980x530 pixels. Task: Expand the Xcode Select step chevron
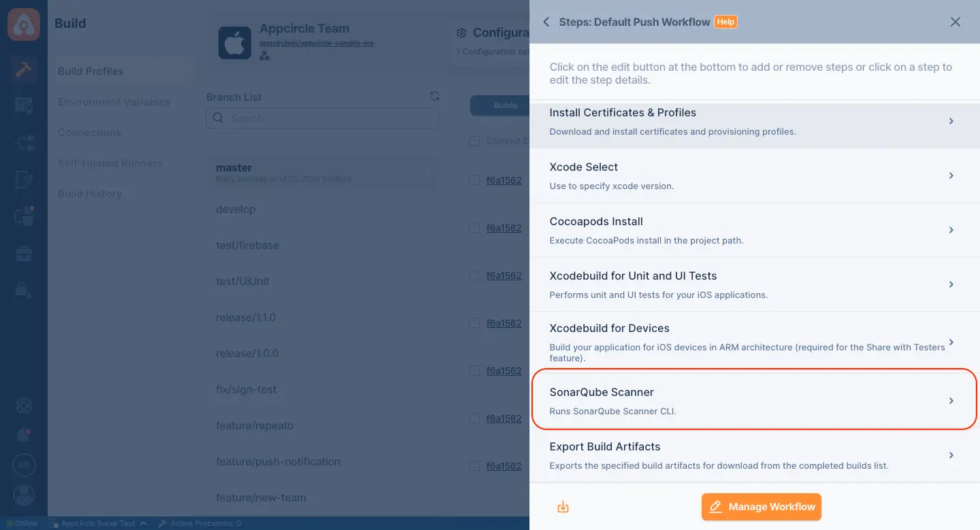(951, 176)
